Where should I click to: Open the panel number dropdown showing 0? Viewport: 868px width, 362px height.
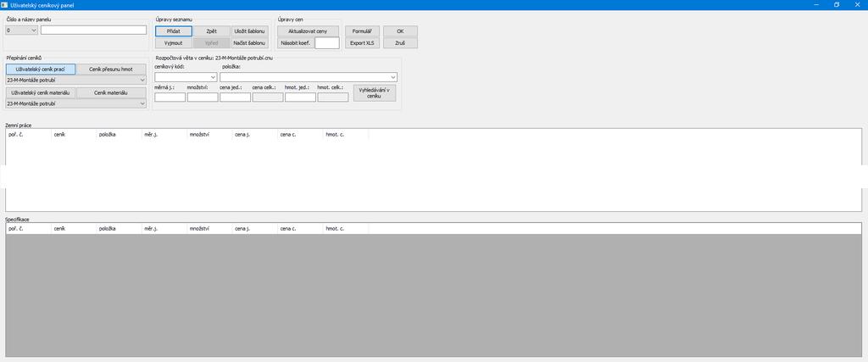click(x=21, y=31)
